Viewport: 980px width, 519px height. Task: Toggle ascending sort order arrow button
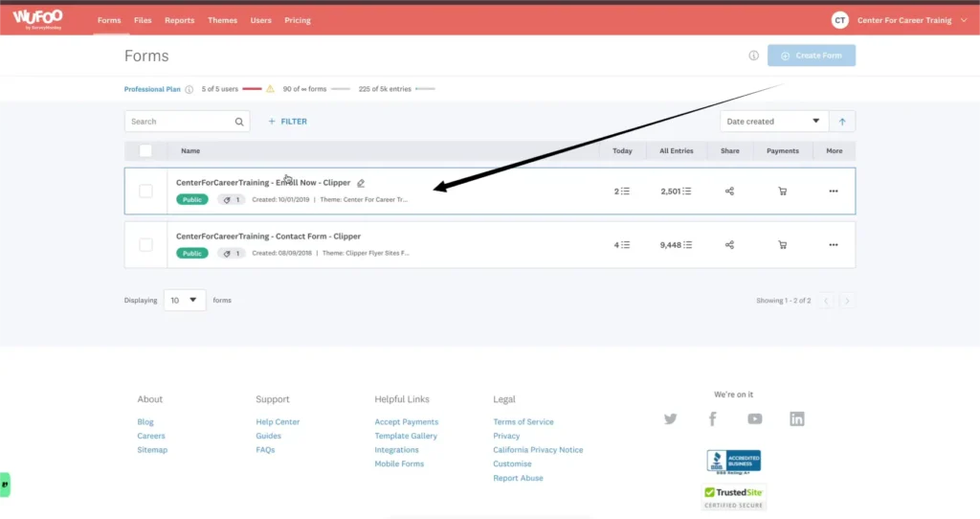pyautogui.click(x=843, y=122)
